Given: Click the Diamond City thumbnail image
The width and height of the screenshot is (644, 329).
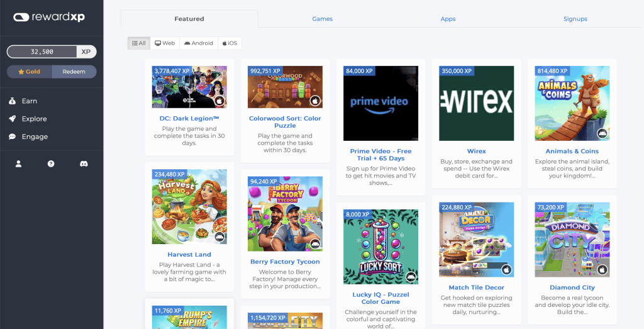Looking at the screenshot, I should tap(572, 240).
